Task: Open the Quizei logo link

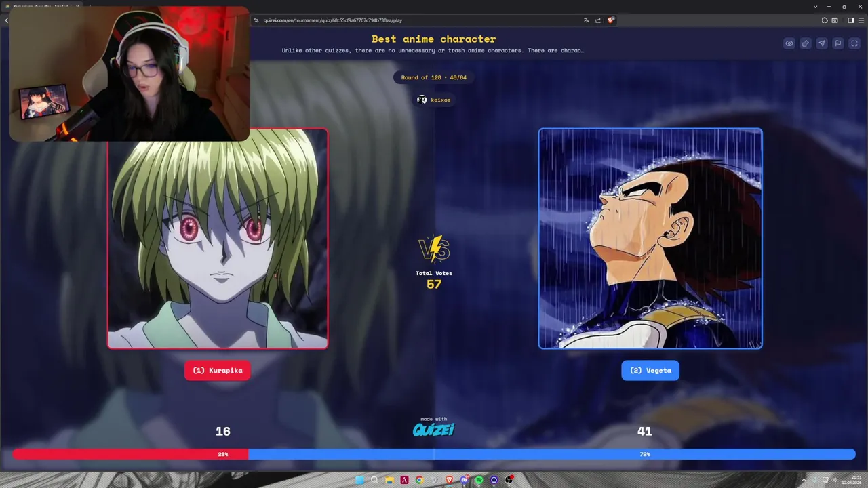Action: pos(434,429)
